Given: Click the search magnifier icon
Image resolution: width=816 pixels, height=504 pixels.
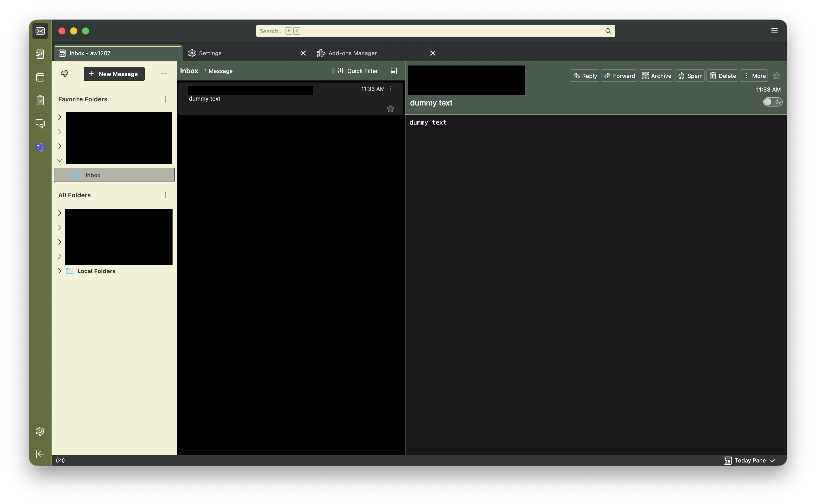Looking at the screenshot, I should point(608,31).
